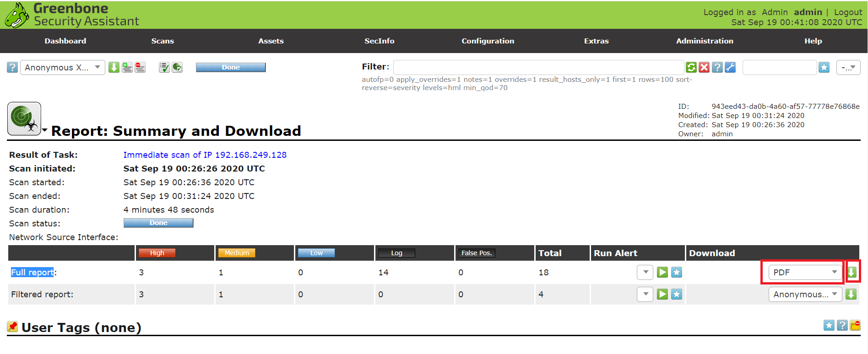Image resolution: width=868 pixels, height=354 pixels.
Task: Open filter help question mark icon
Action: click(x=717, y=68)
